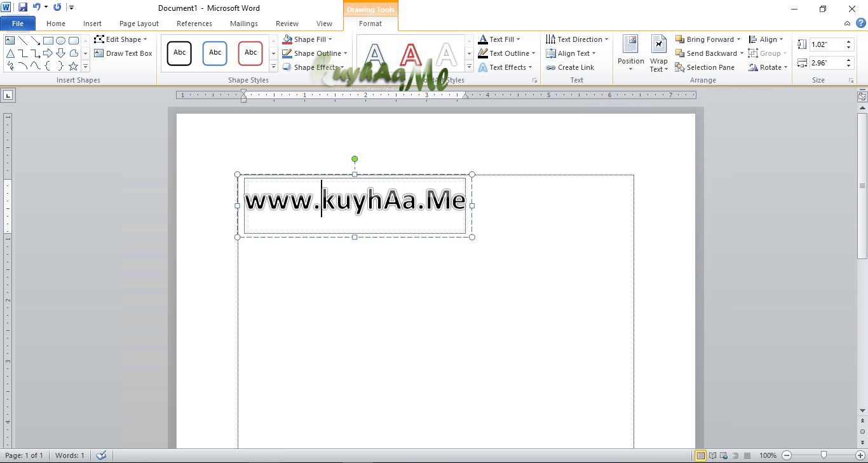Open Align Text dropdown
Viewport: 868px width, 463px height.
tap(571, 53)
